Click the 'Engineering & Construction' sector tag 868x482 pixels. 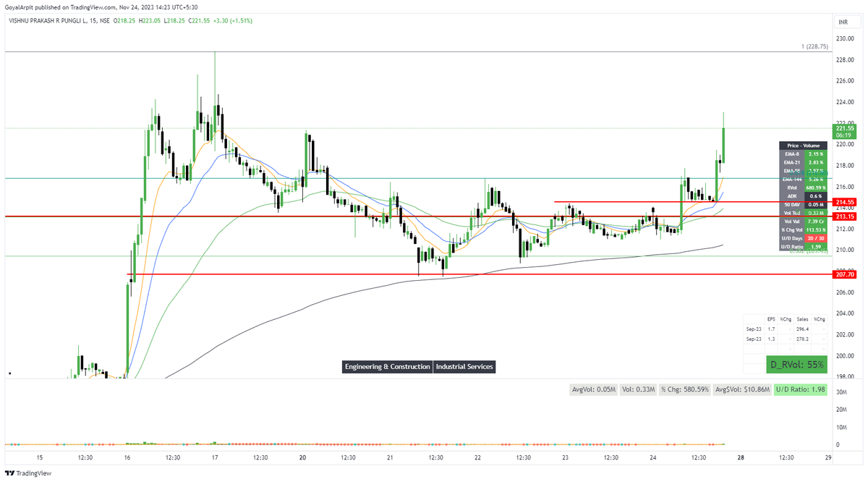(x=387, y=367)
